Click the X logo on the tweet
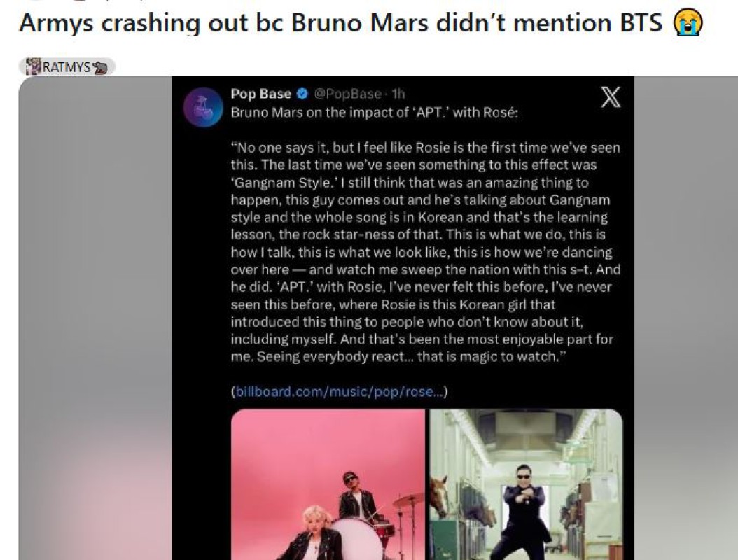Image resolution: width=738 pixels, height=560 pixels. [611, 99]
